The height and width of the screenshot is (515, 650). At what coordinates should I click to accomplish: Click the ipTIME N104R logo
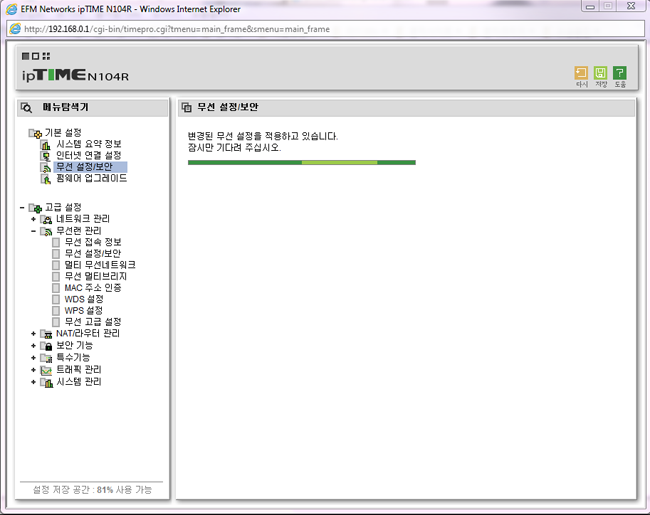(x=75, y=75)
